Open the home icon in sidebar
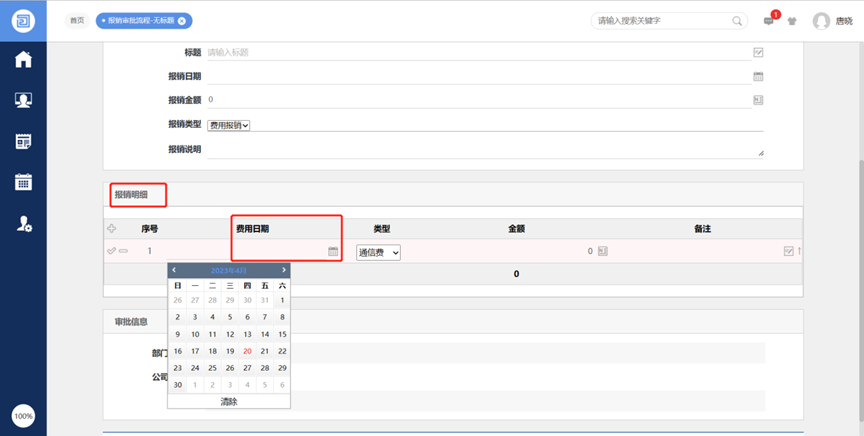This screenshot has width=864, height=436. 23,59
